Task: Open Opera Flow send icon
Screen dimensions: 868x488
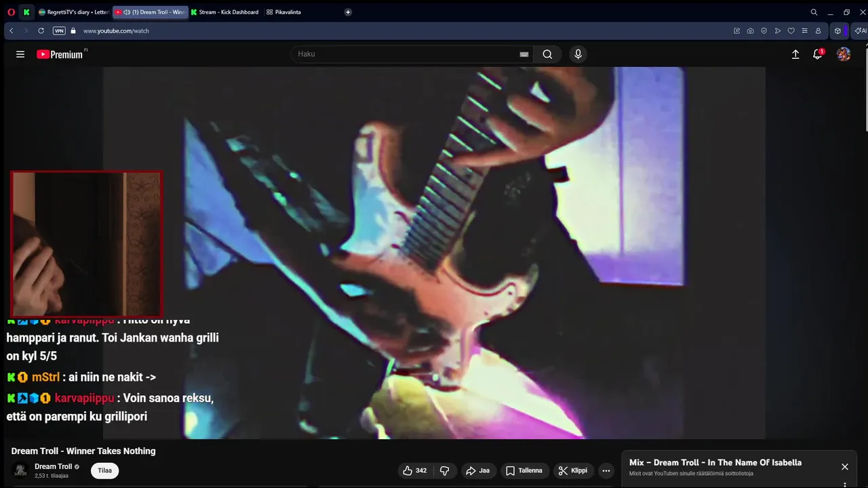Action: [777, 30]
